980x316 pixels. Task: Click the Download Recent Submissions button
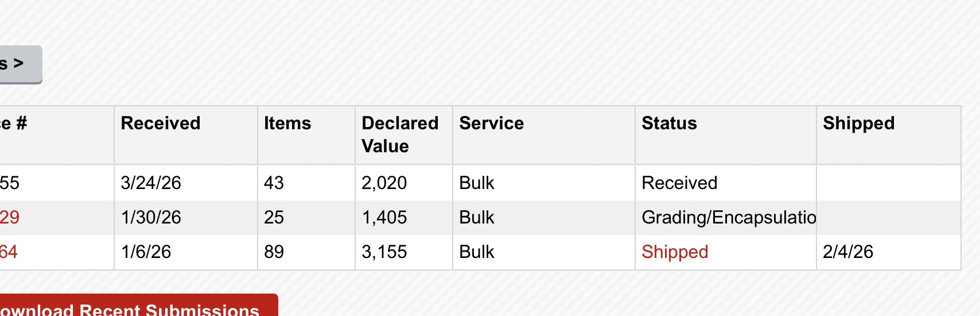pos(138,305)
